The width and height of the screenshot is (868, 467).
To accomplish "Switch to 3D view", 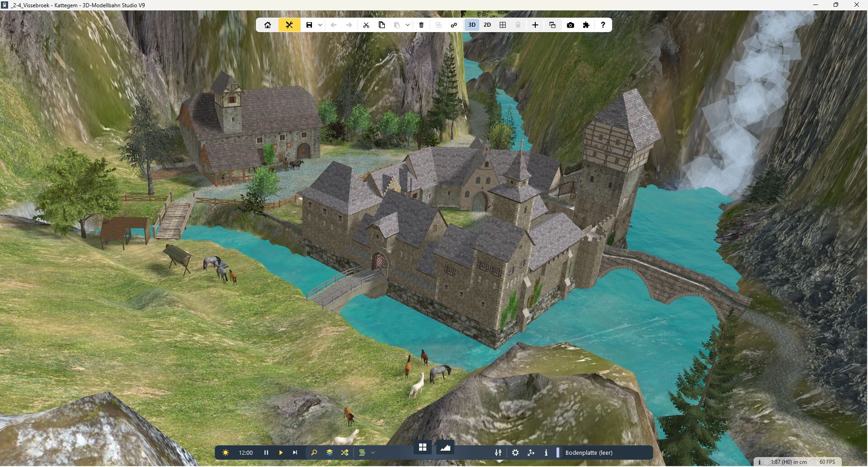I will click(472, 25).
